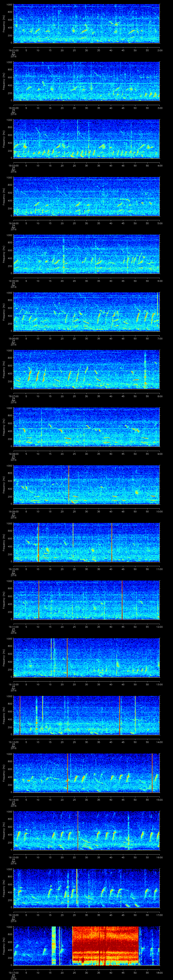Click the 19:16:00 time axis label
173x980 pixels.
13,915
